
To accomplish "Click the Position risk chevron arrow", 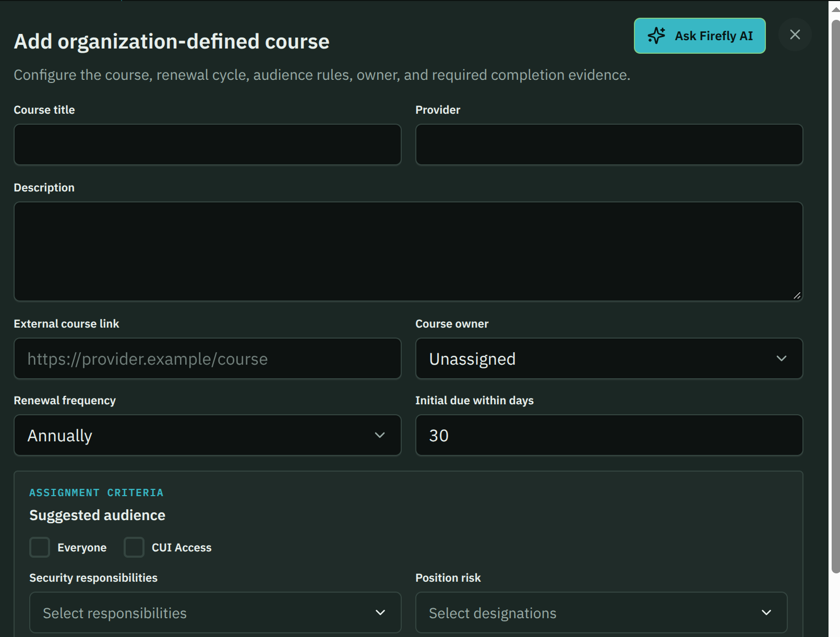I will [766, 612].
